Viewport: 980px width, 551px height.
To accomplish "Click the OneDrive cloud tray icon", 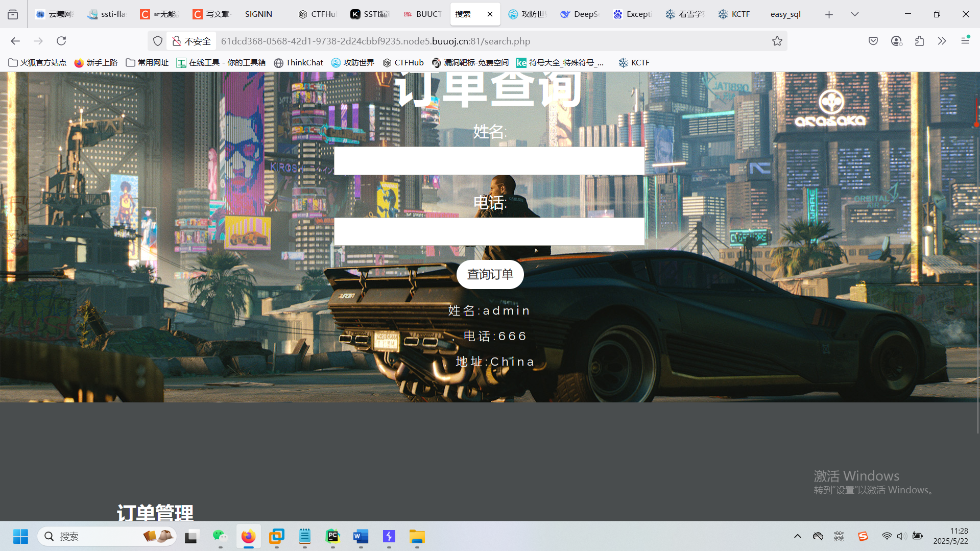I will point(818,536).
